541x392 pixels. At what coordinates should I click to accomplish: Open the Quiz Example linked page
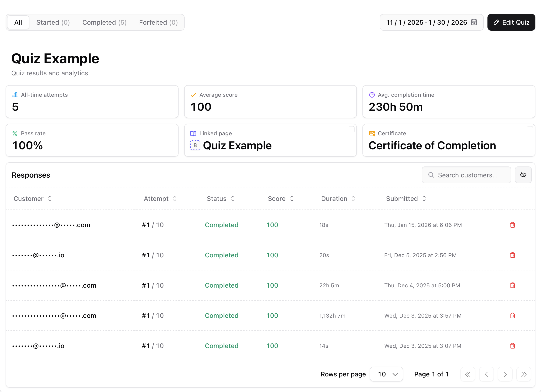point(237,145)
